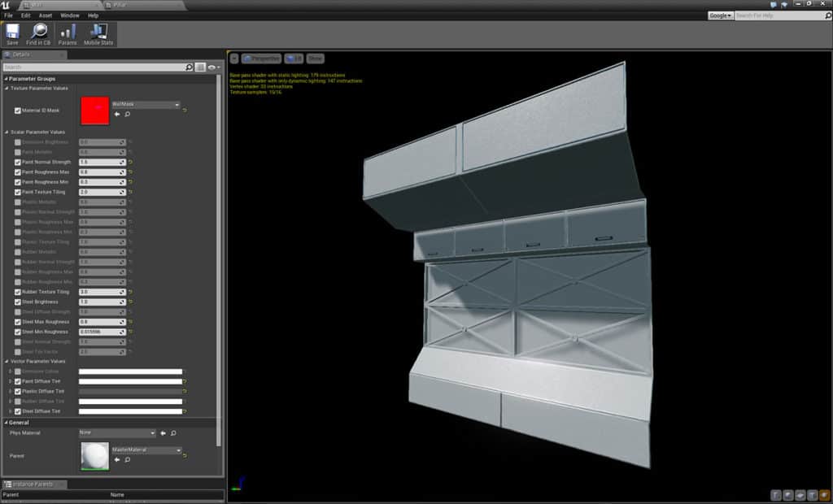
Task: Toggle the Params toolbar icon
Action: tap(68, 34)
